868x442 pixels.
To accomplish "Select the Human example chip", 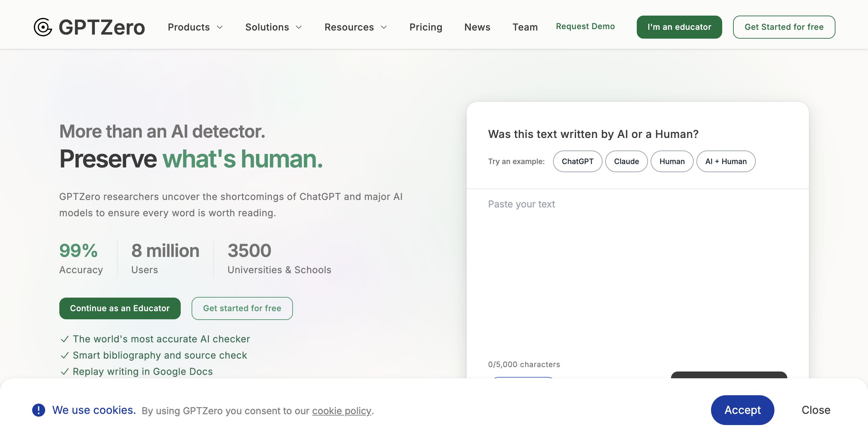I will pos(672,161).
